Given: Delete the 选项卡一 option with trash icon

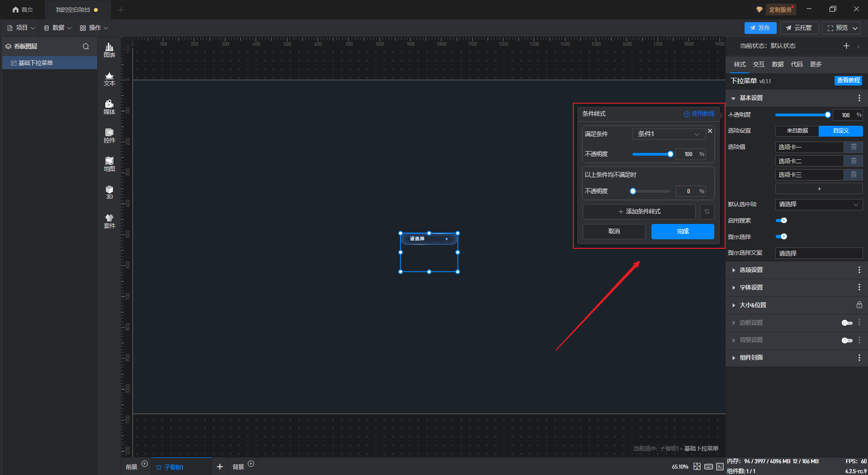Looking at the screenshot, I should pyautogui.click(x=854, y=147).
